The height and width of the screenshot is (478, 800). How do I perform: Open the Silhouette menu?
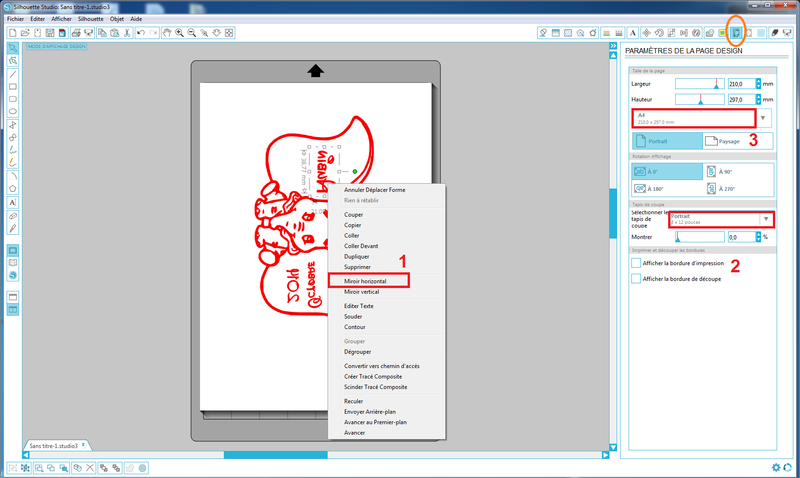tap(90, 19)
